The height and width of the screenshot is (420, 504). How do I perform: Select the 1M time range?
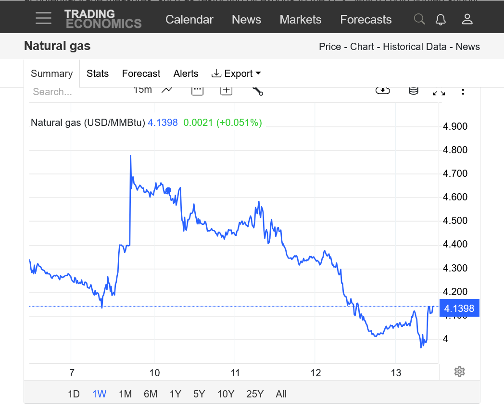(x=125, y=394)
